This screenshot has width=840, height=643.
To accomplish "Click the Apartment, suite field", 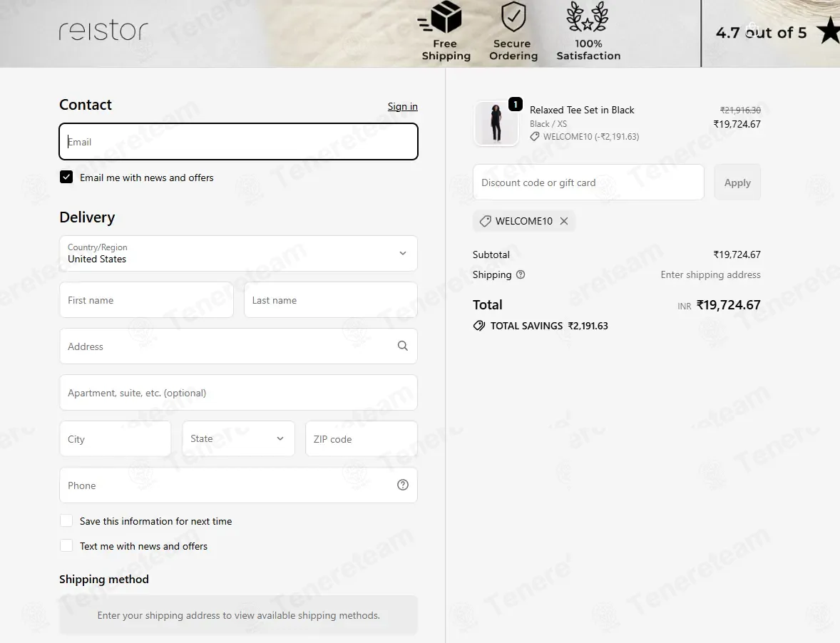I will [238, 393].
